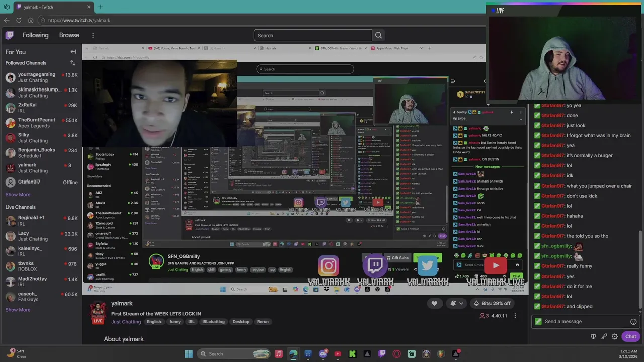
Task: Open Discord from the taskbar
Action: [x=323, y=354]
